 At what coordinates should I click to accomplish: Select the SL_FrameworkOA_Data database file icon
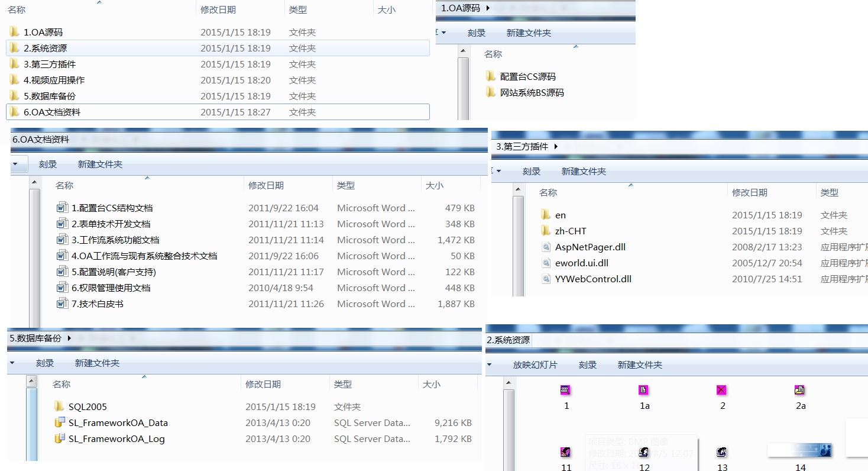[x=59, y=422]
